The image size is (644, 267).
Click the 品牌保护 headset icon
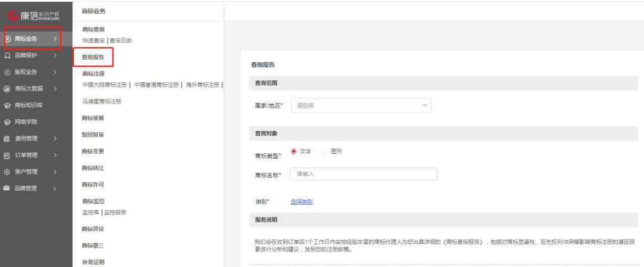pyautogui.click(x=7, y=55)
